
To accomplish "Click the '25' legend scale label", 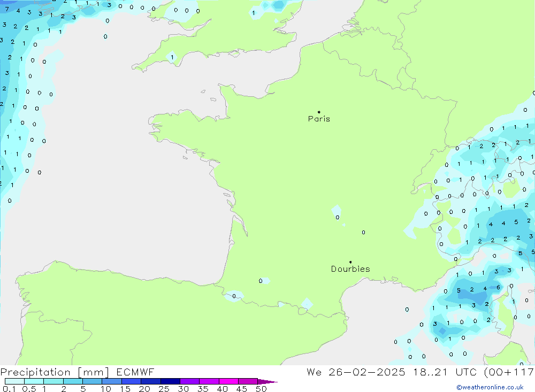I will click(164, 389).
